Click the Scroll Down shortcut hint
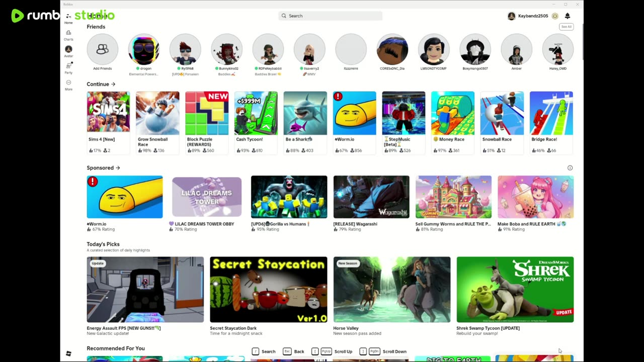 (x=383, y=351)
